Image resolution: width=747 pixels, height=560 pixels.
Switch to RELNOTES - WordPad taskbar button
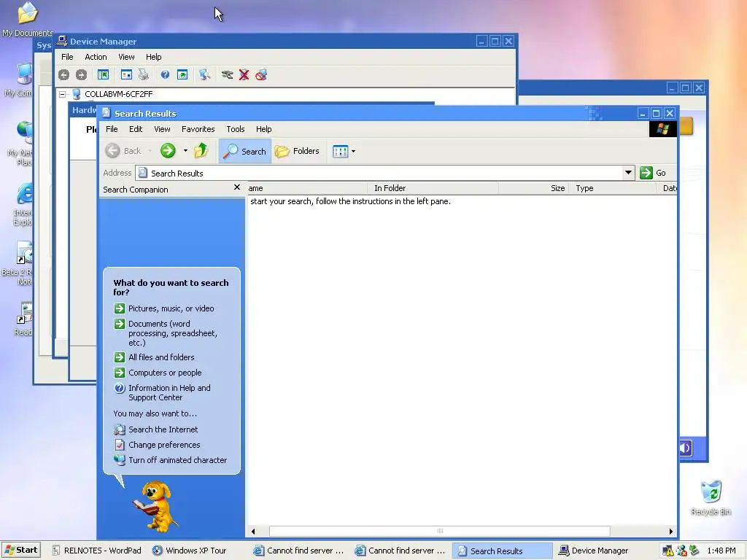[x=97, y=551]
